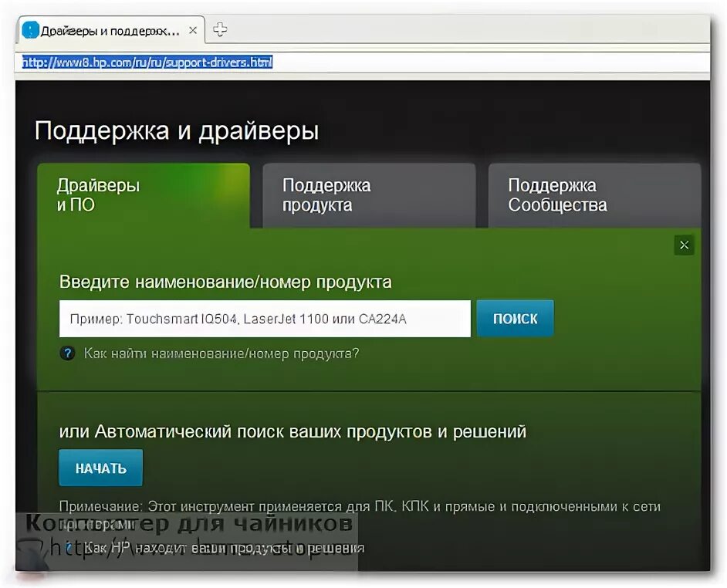
Task: Close the green product search panel
Action: point(684,245)
